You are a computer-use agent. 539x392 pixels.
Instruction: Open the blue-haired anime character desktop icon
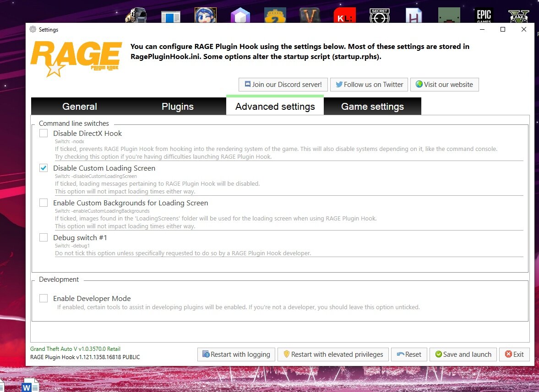coord(206,15)
